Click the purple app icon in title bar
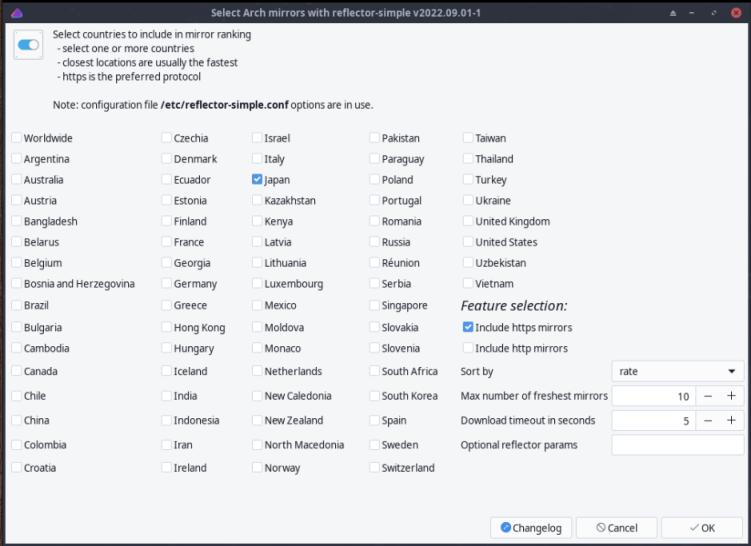The width and height of the screenshot is (751, 546). [17, 13]
